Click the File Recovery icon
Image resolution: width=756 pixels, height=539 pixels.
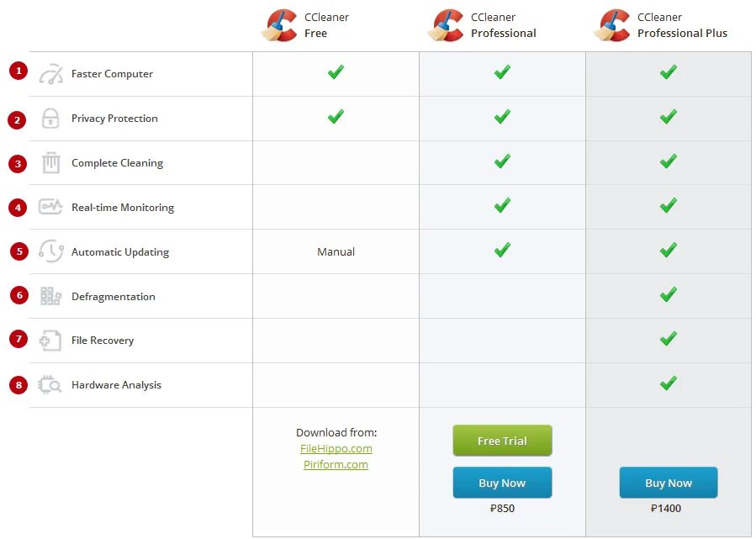(50, 341)
